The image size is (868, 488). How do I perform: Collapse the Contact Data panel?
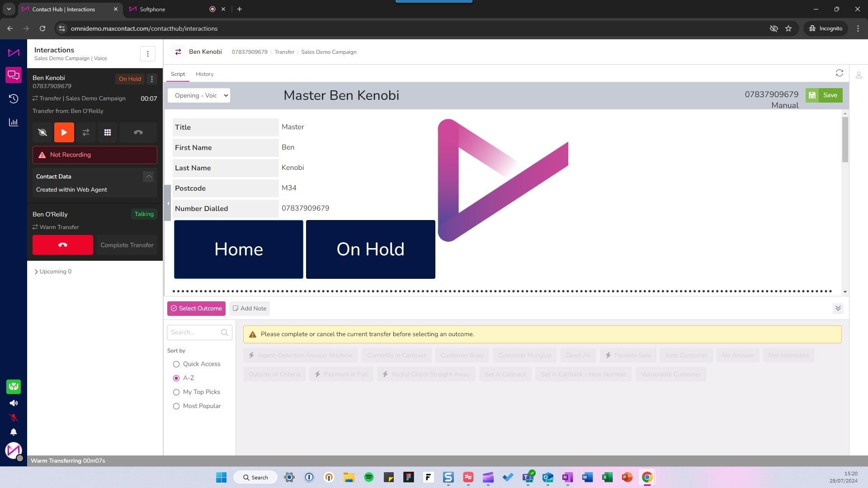pyautogui.click(x=148, y=177)
